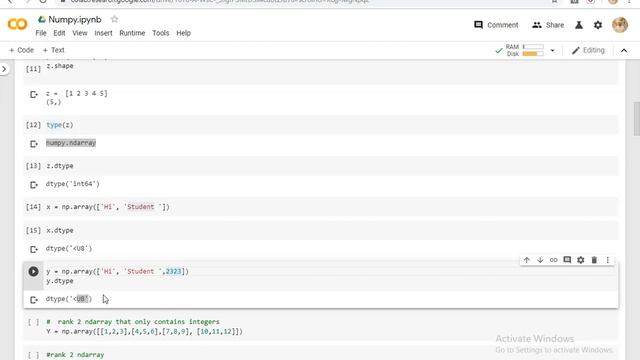Clear output of z.shape cell
The image size is (640, 360).
pos(34,95)
